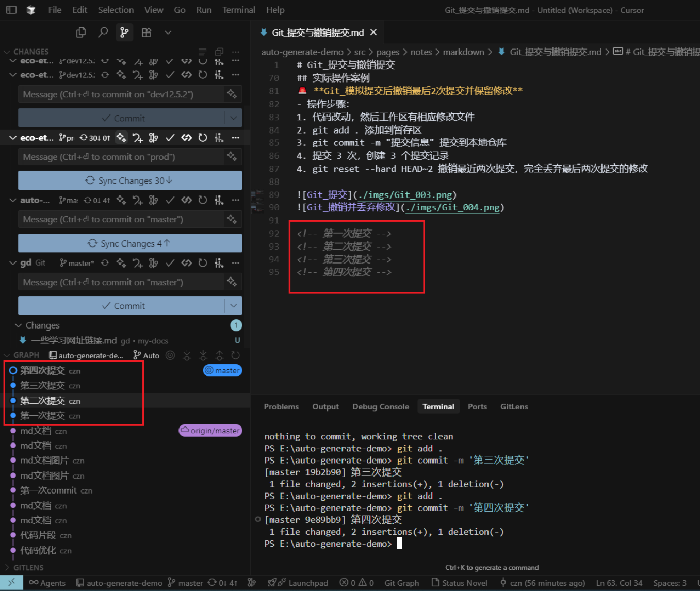
Task: Switch to the Debug Console tab
Action: pyautogui.click(x=380, y=406)
